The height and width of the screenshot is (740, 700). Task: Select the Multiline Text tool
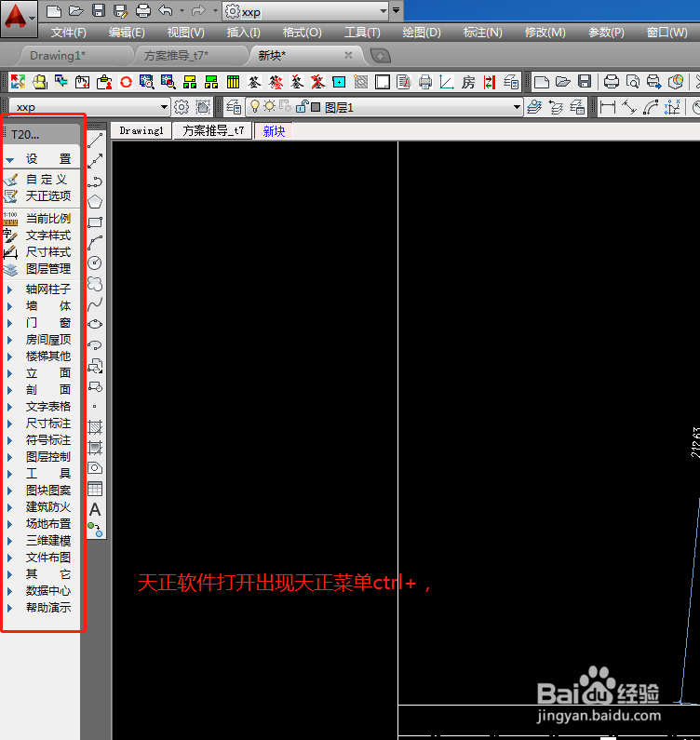click(x=95, y=510)
